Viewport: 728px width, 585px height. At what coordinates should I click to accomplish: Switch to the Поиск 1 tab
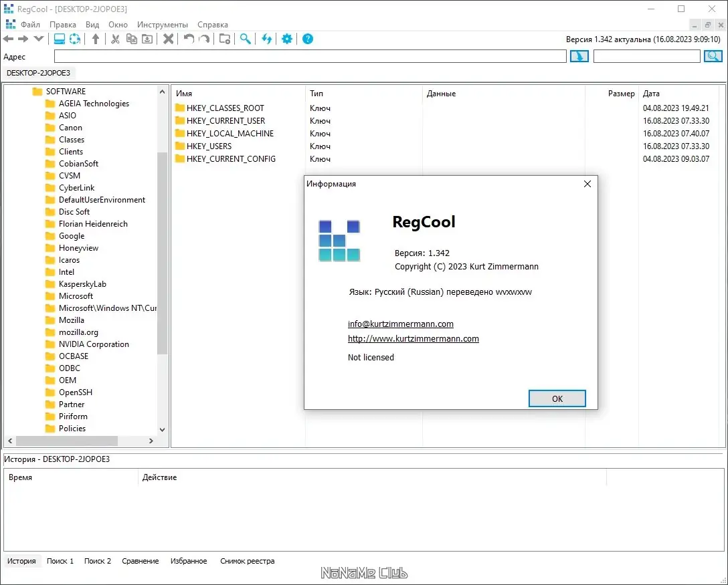[60, 561]
